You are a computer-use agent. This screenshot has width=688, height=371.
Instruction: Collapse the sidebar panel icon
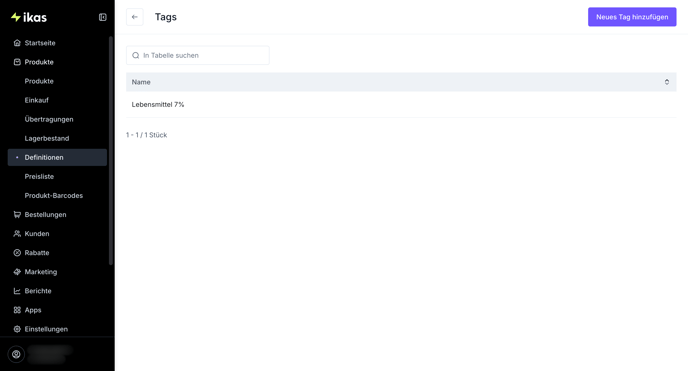pyautogui.click(x=103, y=17)
